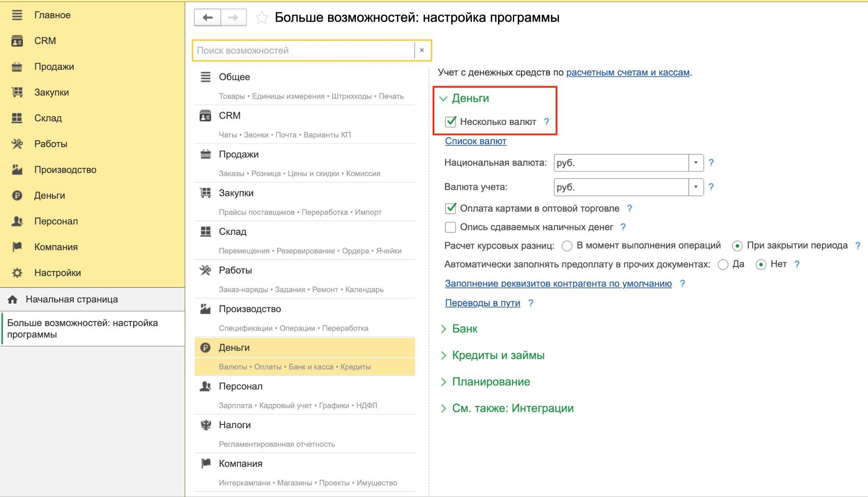Click the Работы tools icon in sidebar
Screen dimensions: 868x497
pyautogui.click(x=17, y=144)
